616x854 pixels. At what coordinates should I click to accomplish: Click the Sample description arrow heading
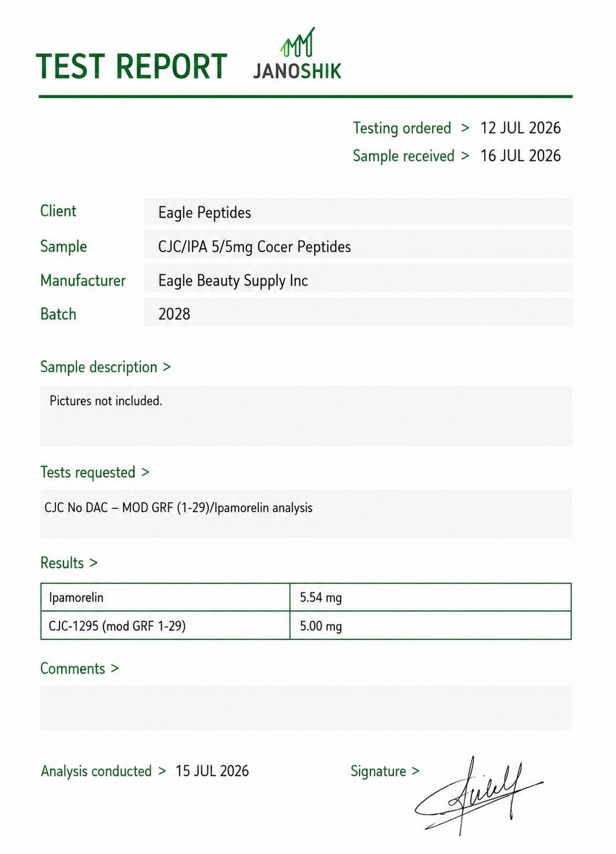point(105,367)
